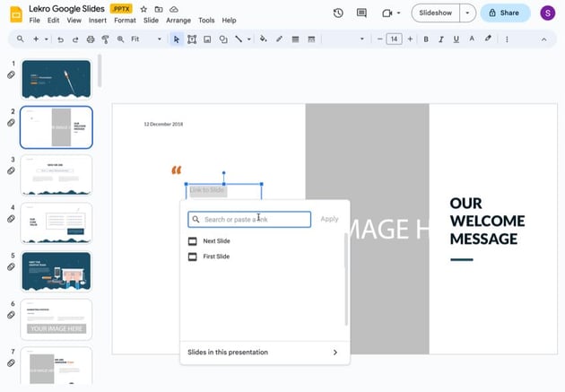Open the fill color bucket
Viewport: 565px width, 392px height.
(x=264, y=39)
